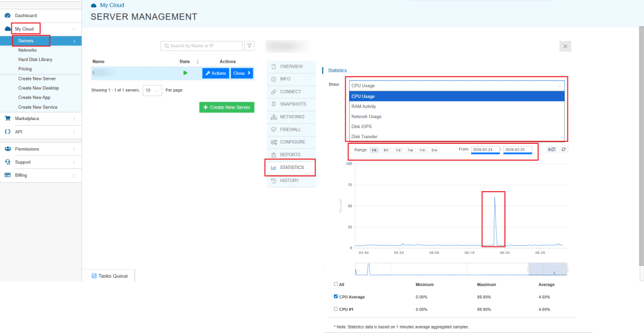Collapse the My Cloud sidebar section
The width and height of the screenshot is (644, 333).
[x=74, y=29]
